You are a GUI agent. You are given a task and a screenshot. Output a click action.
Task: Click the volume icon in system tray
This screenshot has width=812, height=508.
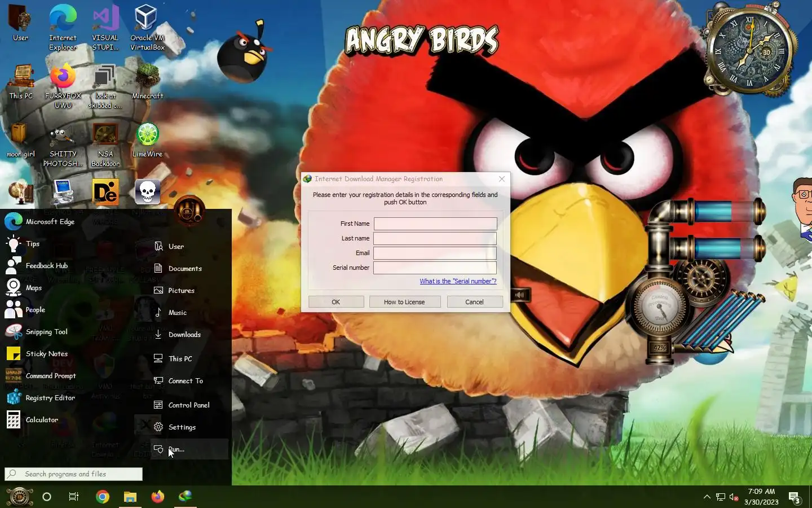pyautogui.click(x=734, y=497)
